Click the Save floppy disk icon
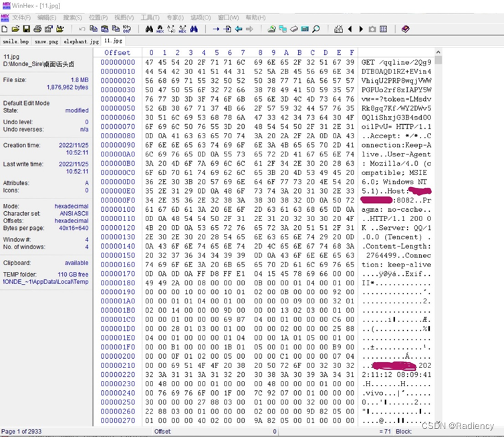 (26, 29)
